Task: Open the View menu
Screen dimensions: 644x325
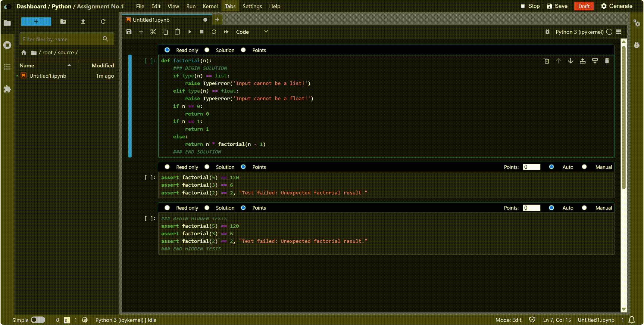Action: [x=173, y=6]
